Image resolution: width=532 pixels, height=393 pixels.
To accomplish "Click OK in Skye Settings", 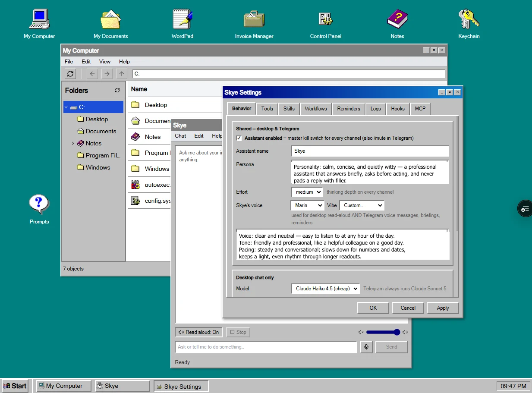I will tap(373, 308).
